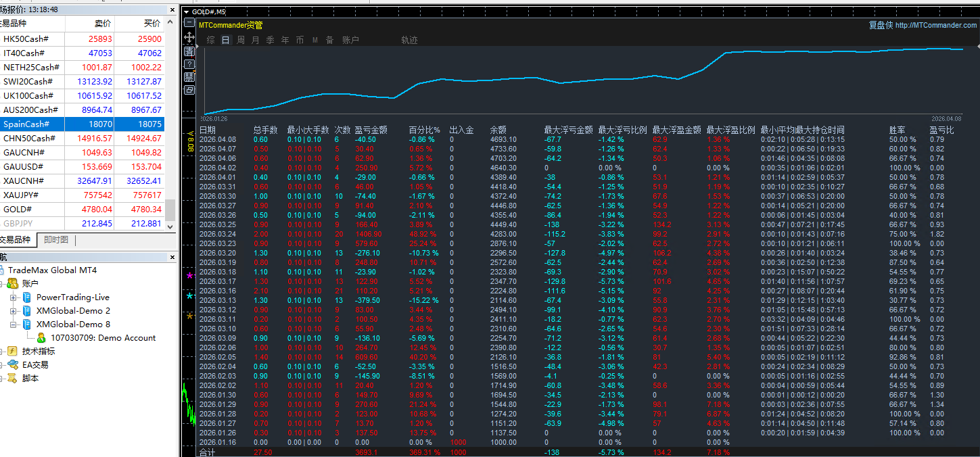Click the 禁 disable icon in panel sidebar
980x457 pixels.
[x=189, y=77]
